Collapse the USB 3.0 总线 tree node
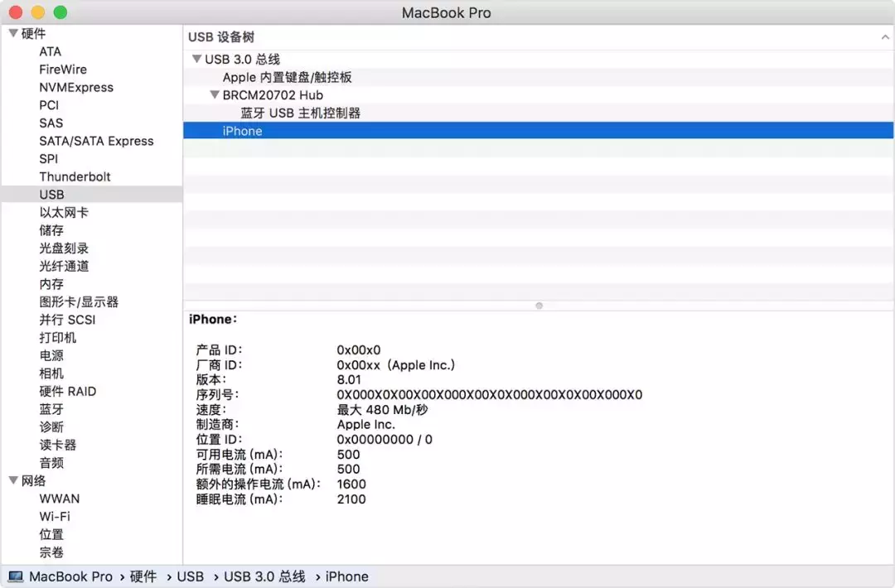Image resolution: width=895 pixels, height=588 pixels. coord(197,59)
